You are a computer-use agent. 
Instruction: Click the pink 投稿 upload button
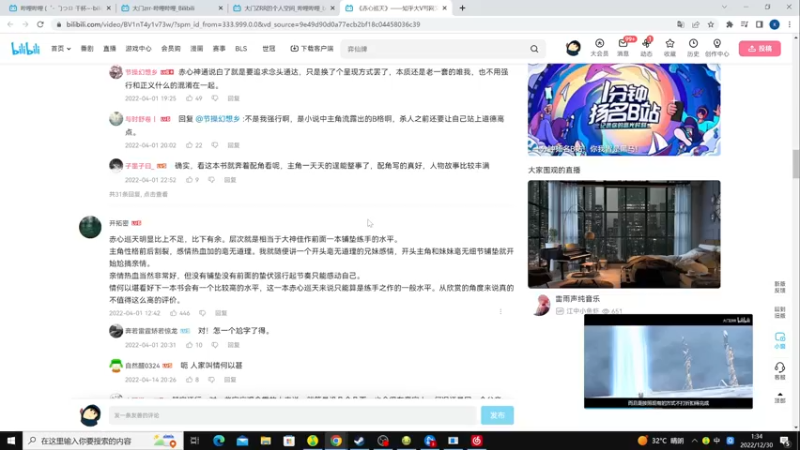760,48
